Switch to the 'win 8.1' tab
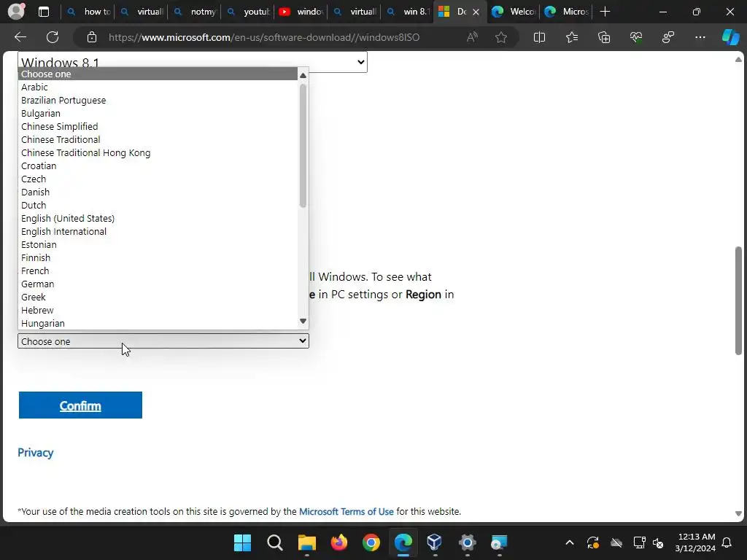Viewport: 747px width, 560px height. point(408,12)
